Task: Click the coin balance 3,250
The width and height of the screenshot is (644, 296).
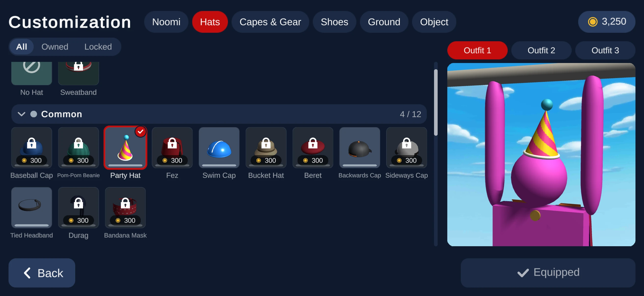Action: click(x=606, y=22)
